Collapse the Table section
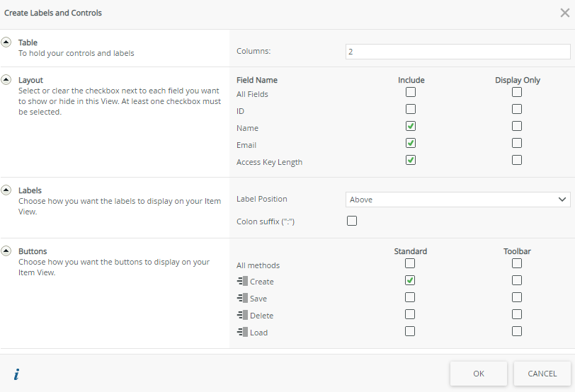The height and width of the screenshot is (392, 575). (7, 42)
